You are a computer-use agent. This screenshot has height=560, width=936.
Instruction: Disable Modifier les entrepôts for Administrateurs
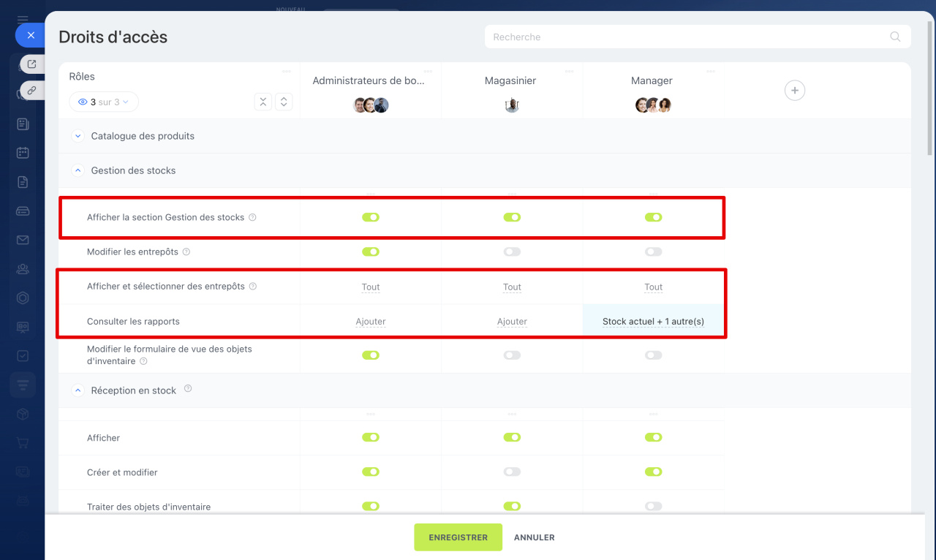pyautogui.click(x=371, y=251)
